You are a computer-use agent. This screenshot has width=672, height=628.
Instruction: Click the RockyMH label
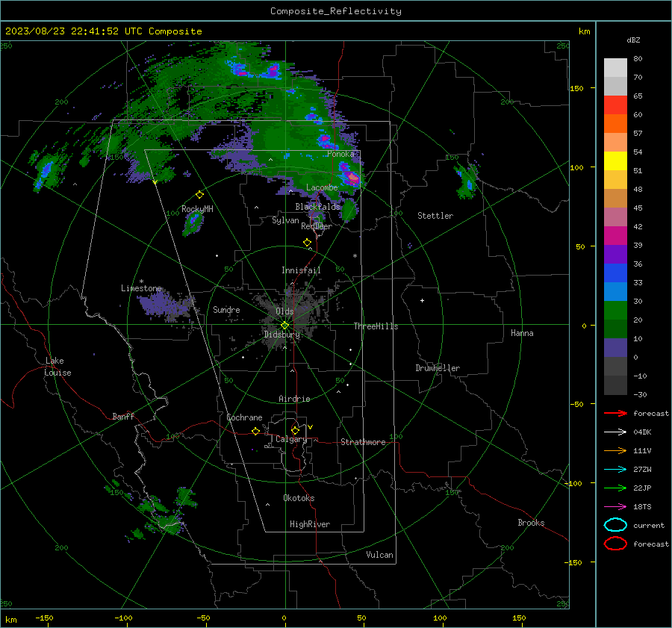(x=197, y=209)
